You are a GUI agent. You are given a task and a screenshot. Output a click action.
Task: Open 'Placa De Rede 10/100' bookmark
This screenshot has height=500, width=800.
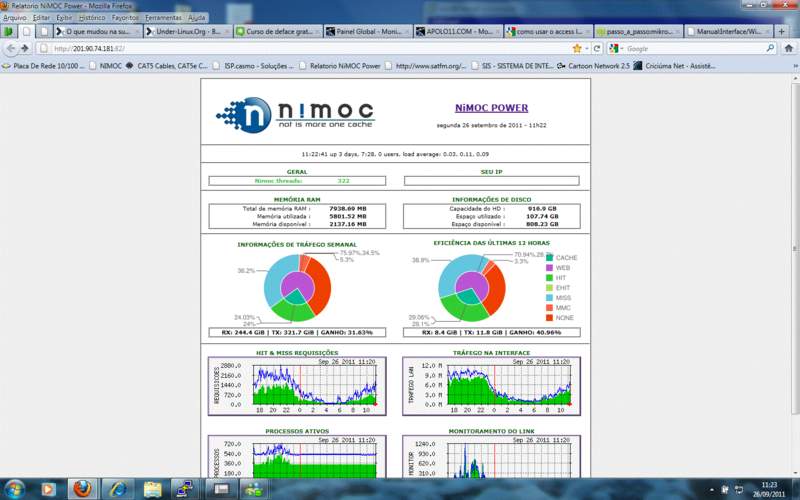(43, 66)
